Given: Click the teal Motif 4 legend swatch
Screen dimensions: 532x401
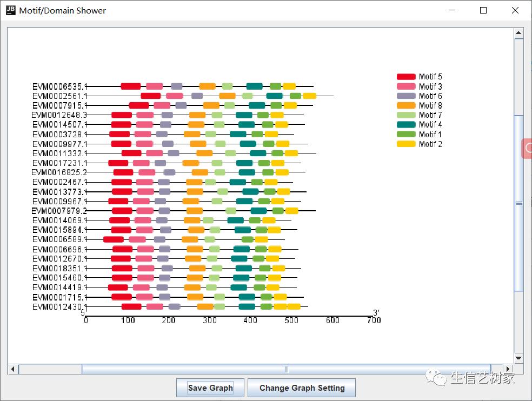Looking at the screenshot, I should click(406, 125).
